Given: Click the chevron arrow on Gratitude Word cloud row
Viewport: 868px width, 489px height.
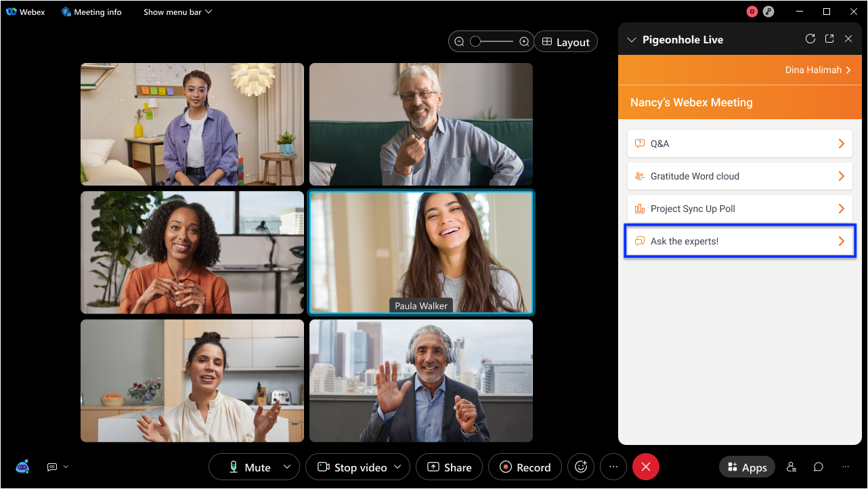Looking at the screenshot, I should tap(842, 176).
